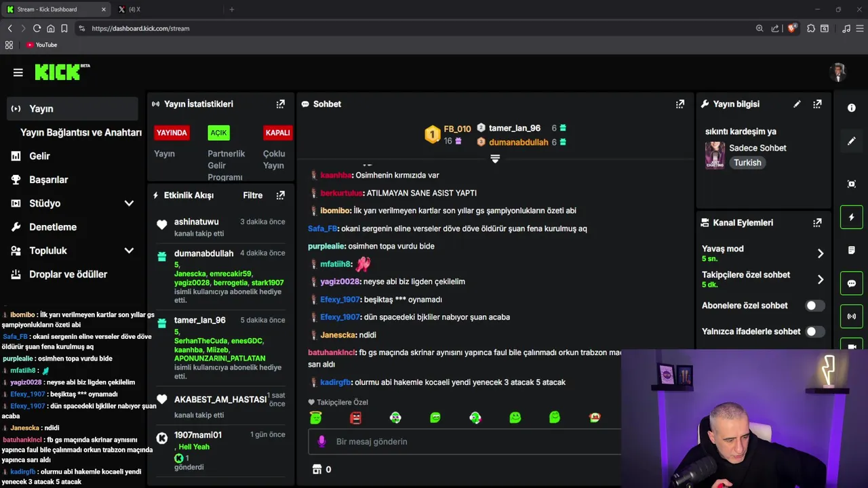Click username batuhankincl in chat
The image size is (868, 488).
tap(332, 352)
